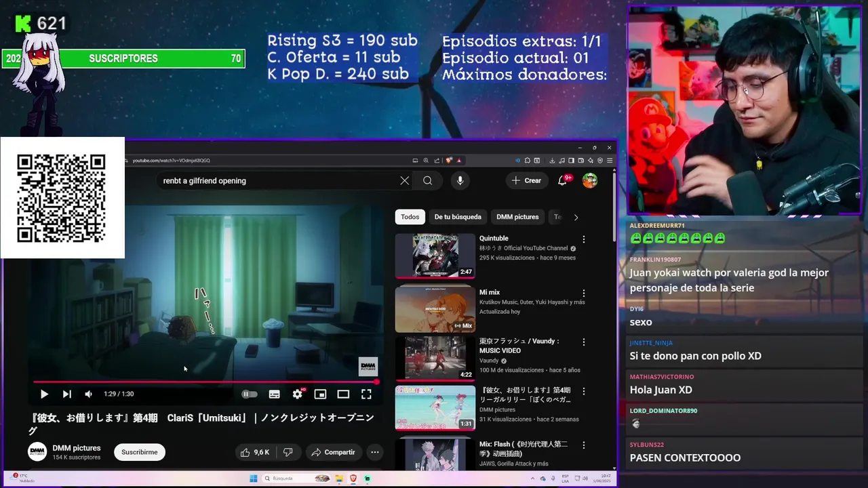Open more actions under the video
The height and width of the screenshot is (488, 868).
tap(374, 452)
